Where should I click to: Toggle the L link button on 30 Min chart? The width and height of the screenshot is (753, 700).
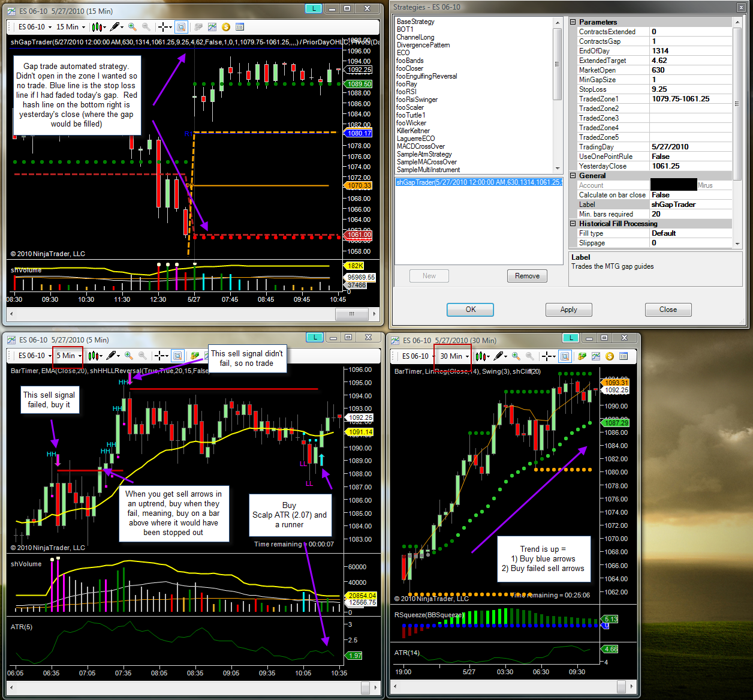pyautogui.click(x=571, y=338)
